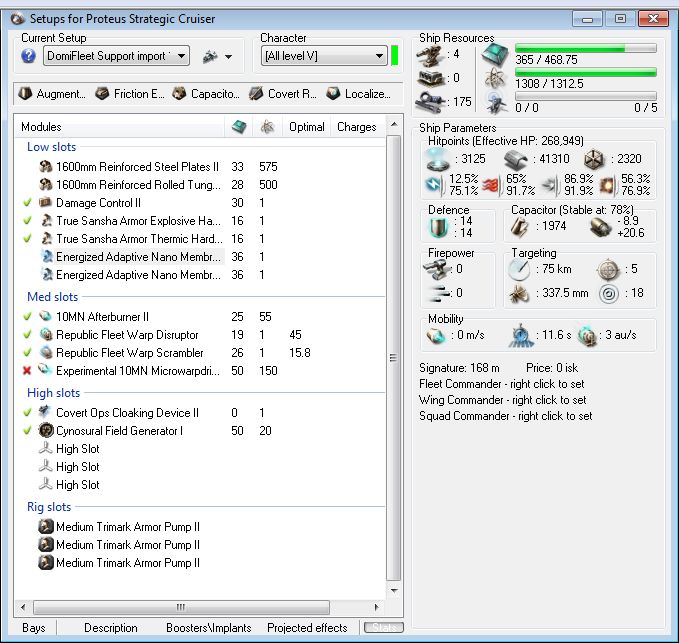Click the blue help question mark icon
The height and width of the screenshot is (643, 679).
pos(28,56)
